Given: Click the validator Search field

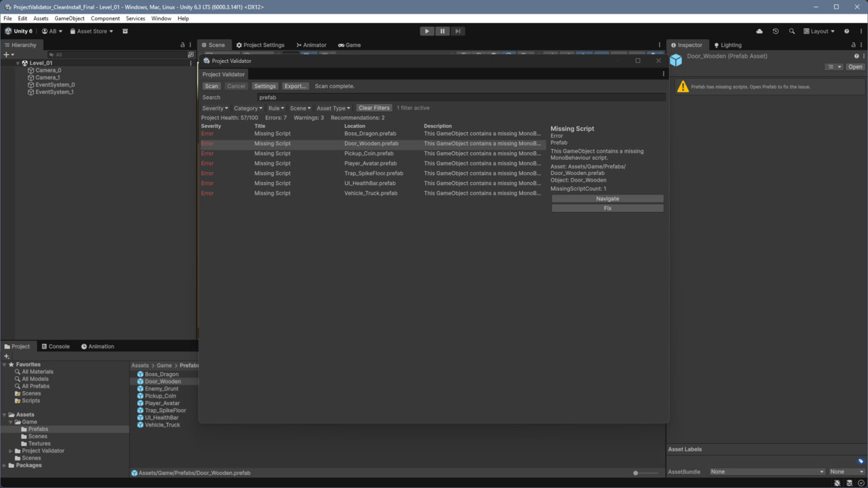Looking at the screenshot, I should click(x=461, y=97).
